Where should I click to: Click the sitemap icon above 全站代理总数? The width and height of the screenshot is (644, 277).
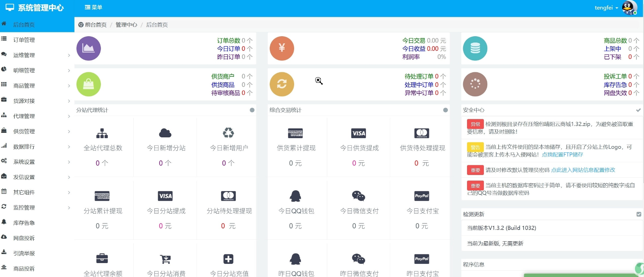point(102,133)
